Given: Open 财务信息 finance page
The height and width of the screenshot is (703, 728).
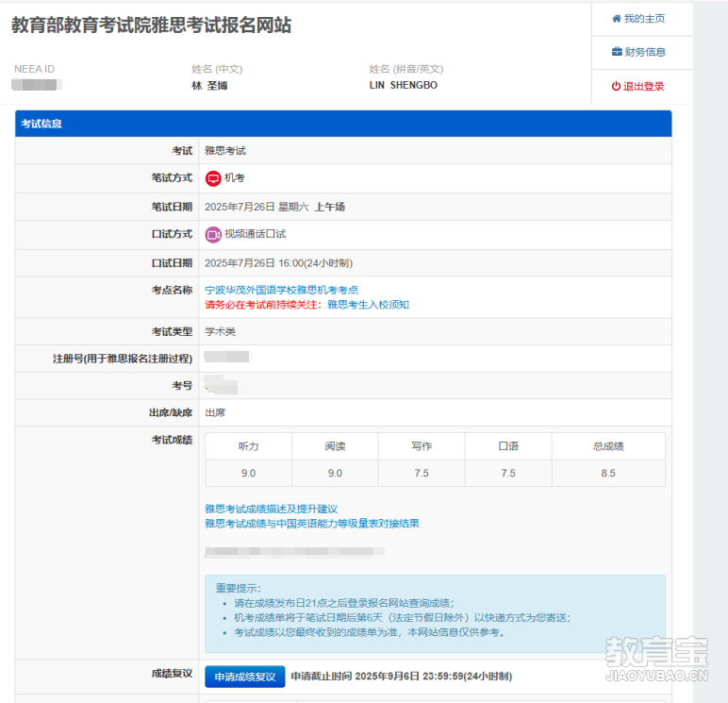Looking at the screenshot, I should pyautogui.click(x=638, y=52).
